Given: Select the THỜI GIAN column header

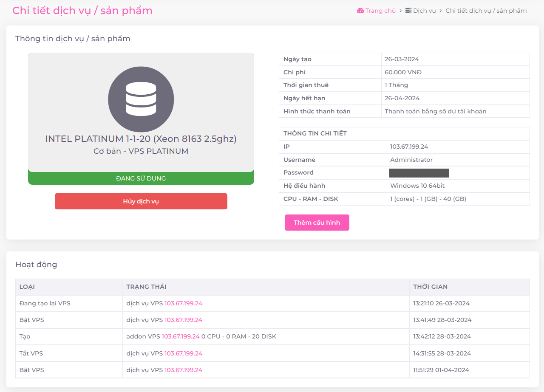Looking at the screenshot, I should 430,287.
